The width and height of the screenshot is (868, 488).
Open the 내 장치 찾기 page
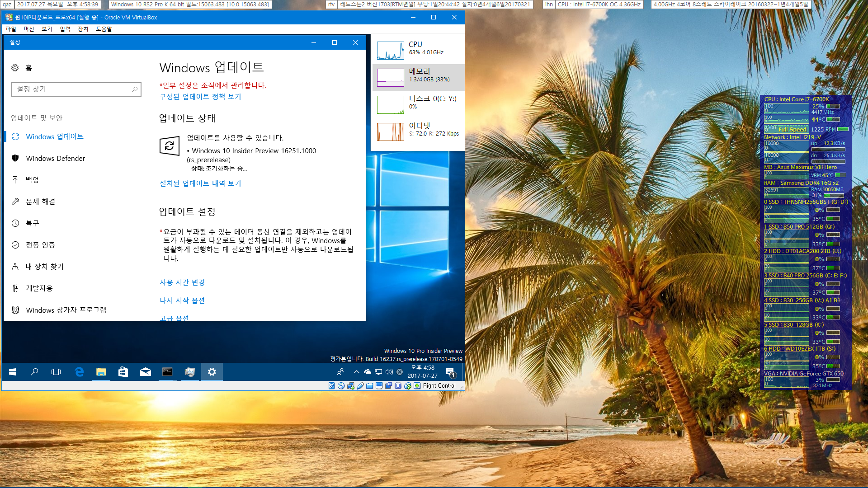tap(44, 267)
